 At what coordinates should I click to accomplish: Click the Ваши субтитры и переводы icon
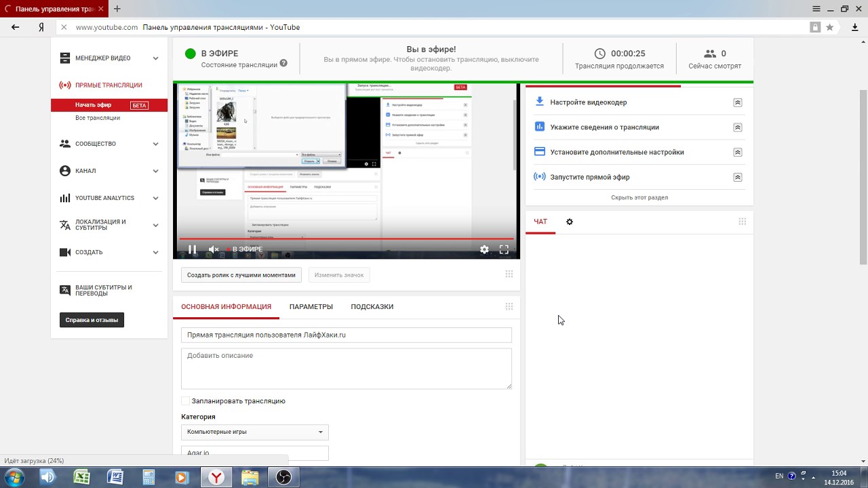point(65,290)
